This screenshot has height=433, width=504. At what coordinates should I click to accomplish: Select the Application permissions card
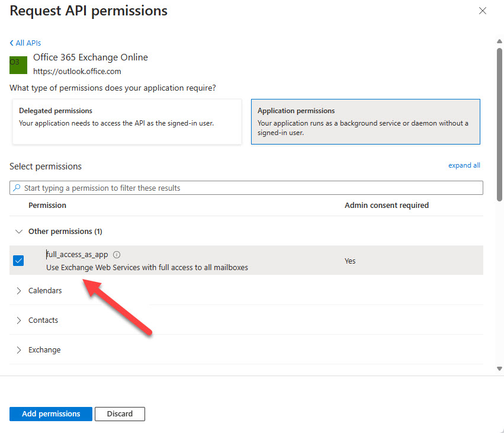365,121
